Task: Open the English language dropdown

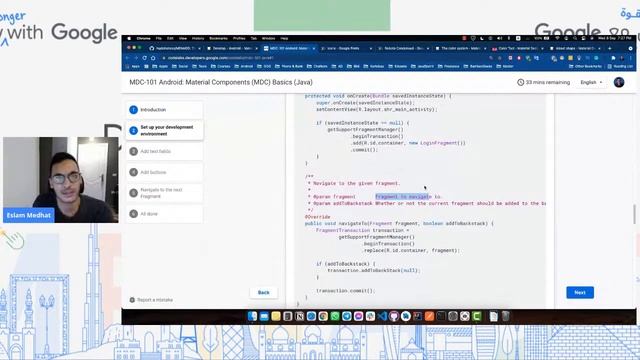Action: [591, 82]
